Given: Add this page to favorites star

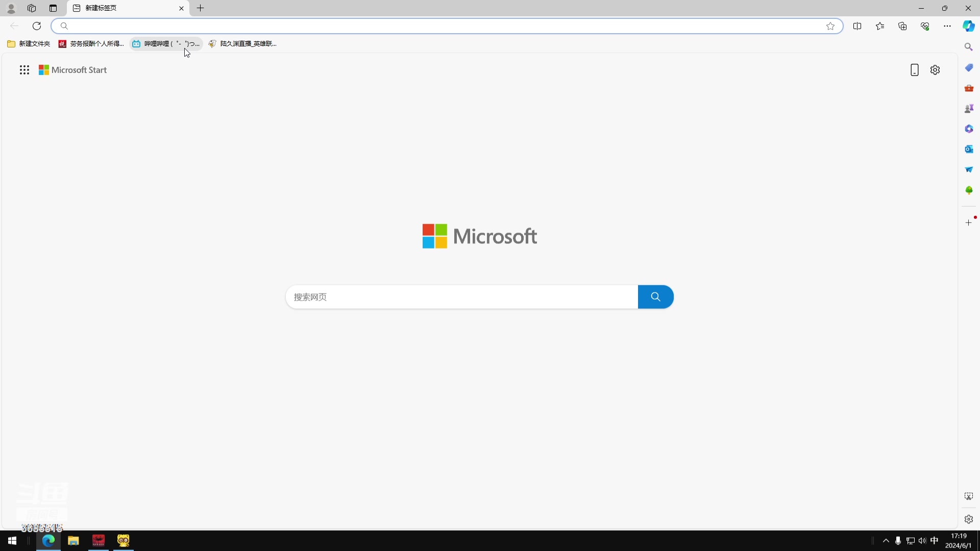Looking at the screenshot, I should [x=830, y=26].
